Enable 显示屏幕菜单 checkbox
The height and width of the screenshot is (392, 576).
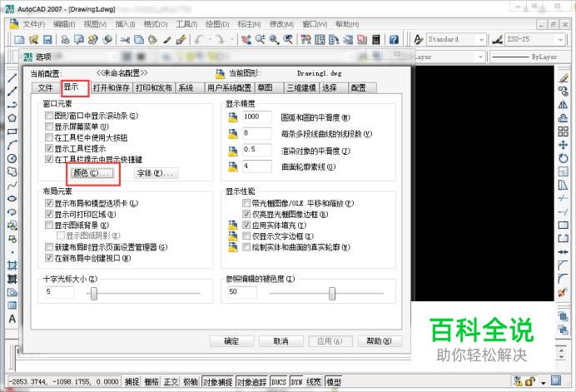[49, 127]
